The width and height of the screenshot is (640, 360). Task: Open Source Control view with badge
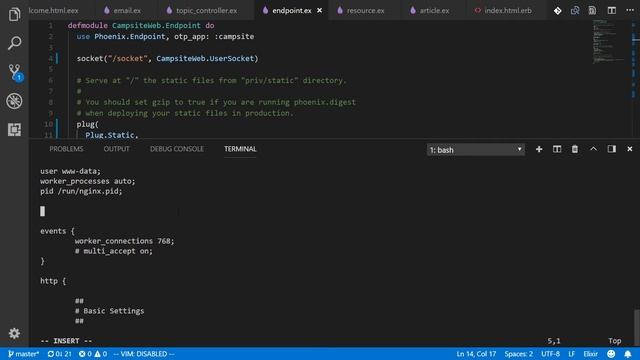15,72
